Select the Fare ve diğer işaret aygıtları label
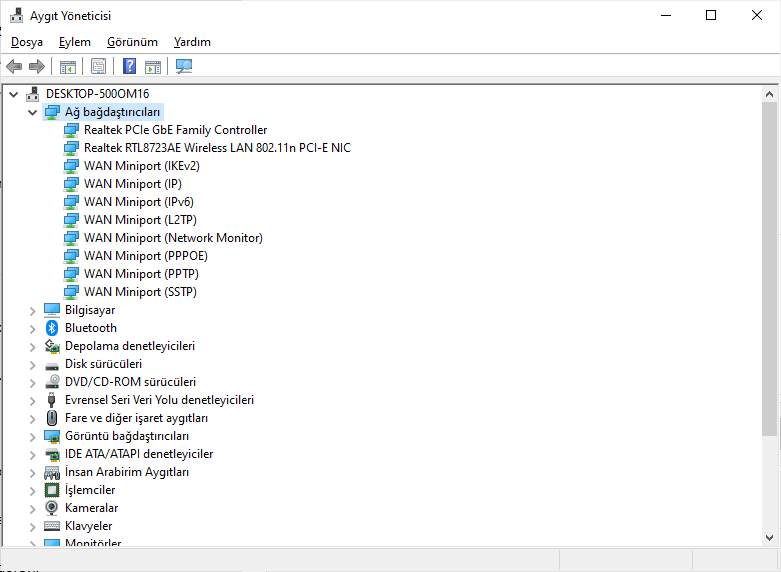 [x=136, y=418]
